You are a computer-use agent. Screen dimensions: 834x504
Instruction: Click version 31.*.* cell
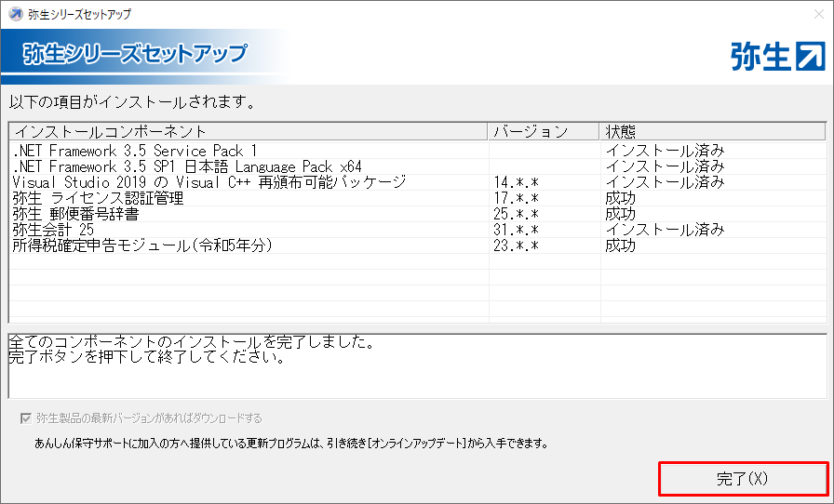[x=516, y=230]
